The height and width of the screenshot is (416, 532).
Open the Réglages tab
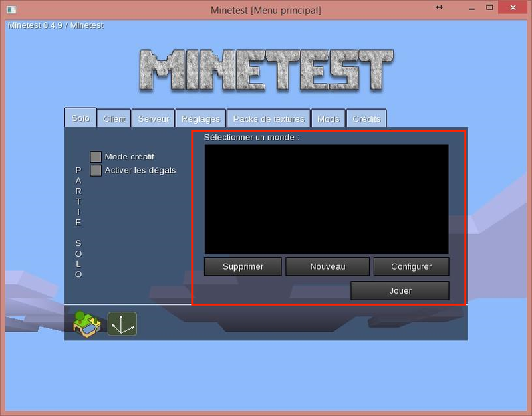pyautogui.click(x=201, y=119)
